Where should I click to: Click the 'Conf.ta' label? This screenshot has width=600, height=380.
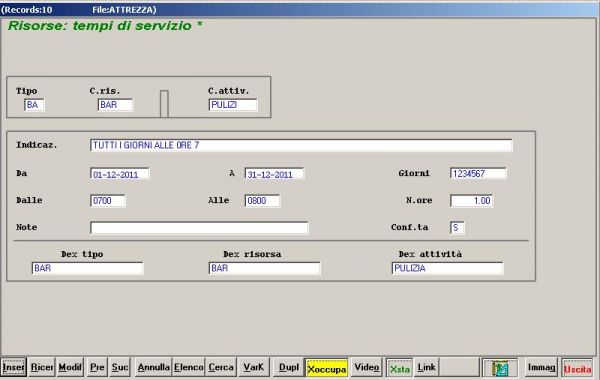pos(409,227)
